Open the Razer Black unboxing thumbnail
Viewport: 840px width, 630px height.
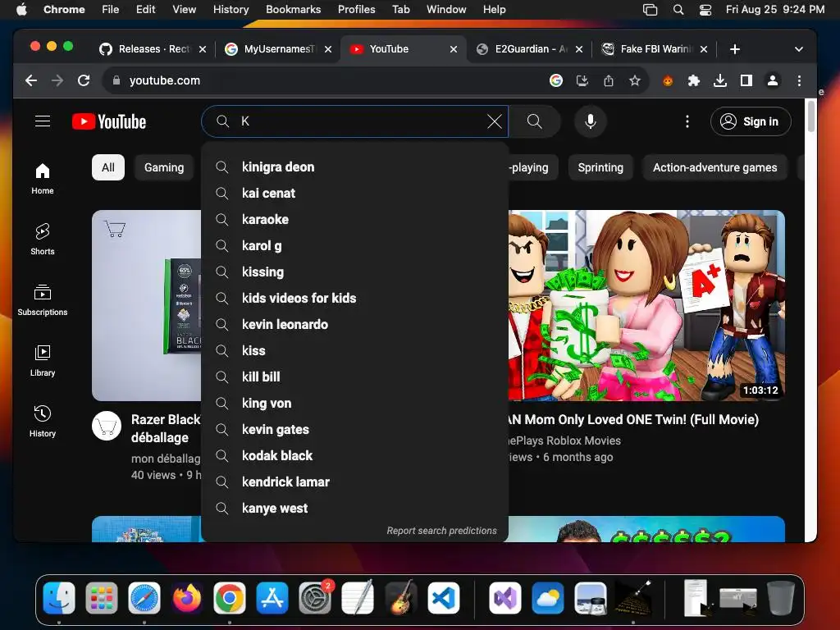[146, 305]
